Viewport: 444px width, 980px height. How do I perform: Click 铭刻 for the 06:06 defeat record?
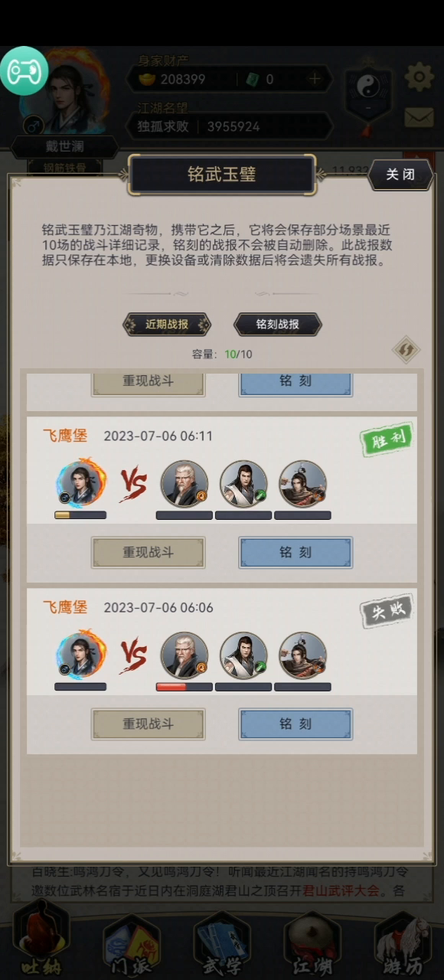point(295,724)
